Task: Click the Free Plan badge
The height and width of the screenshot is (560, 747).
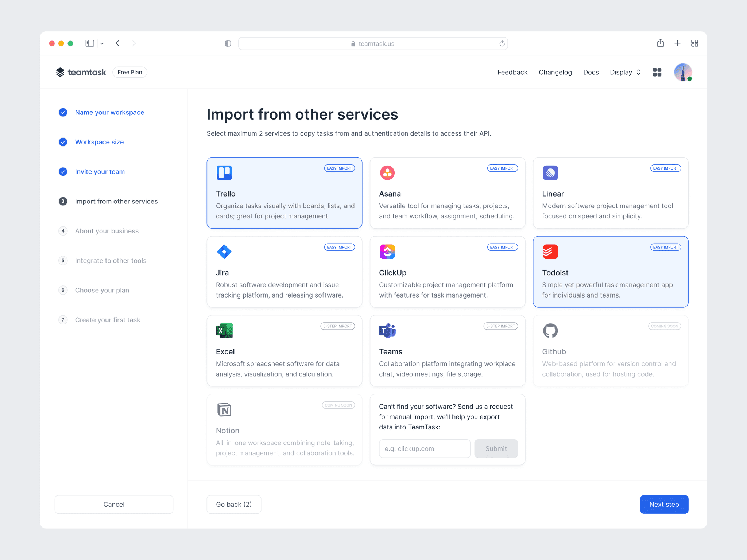Action: (129, 72)
